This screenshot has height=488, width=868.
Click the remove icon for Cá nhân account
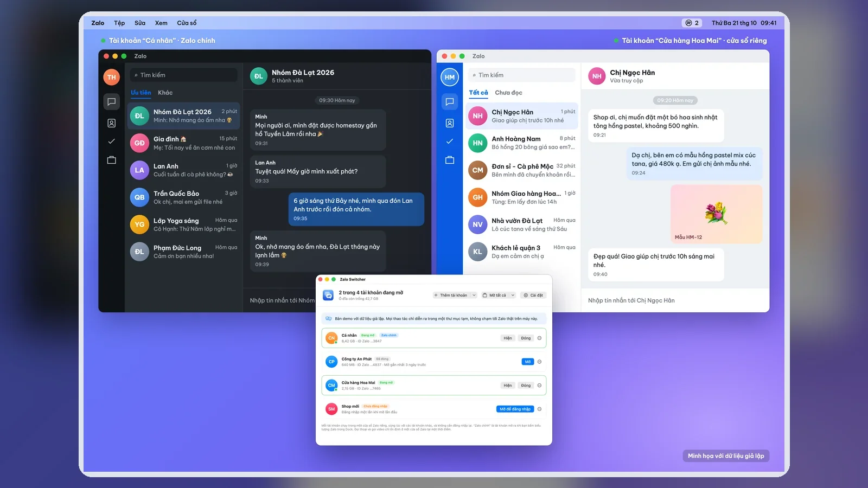(x=539, y=338)
